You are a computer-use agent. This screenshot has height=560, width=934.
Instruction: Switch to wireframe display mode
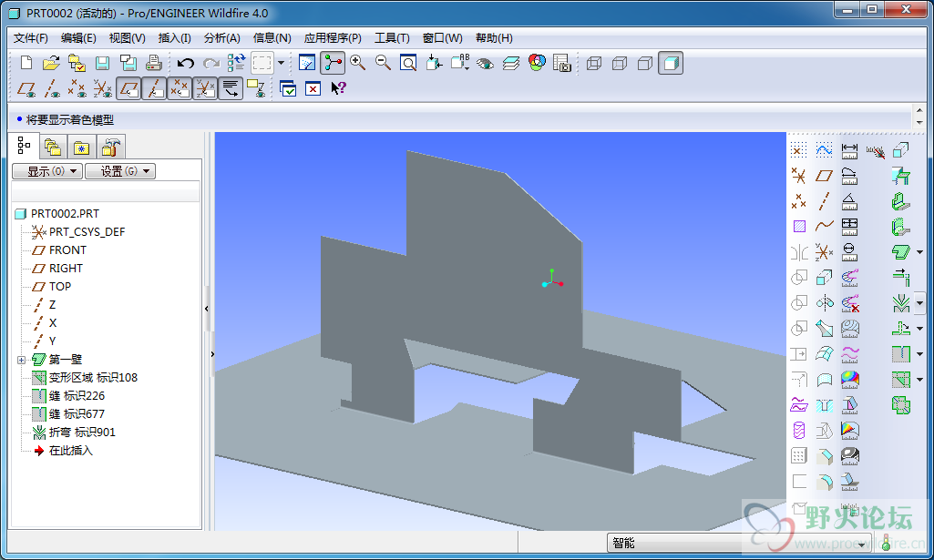coord(594,63)
